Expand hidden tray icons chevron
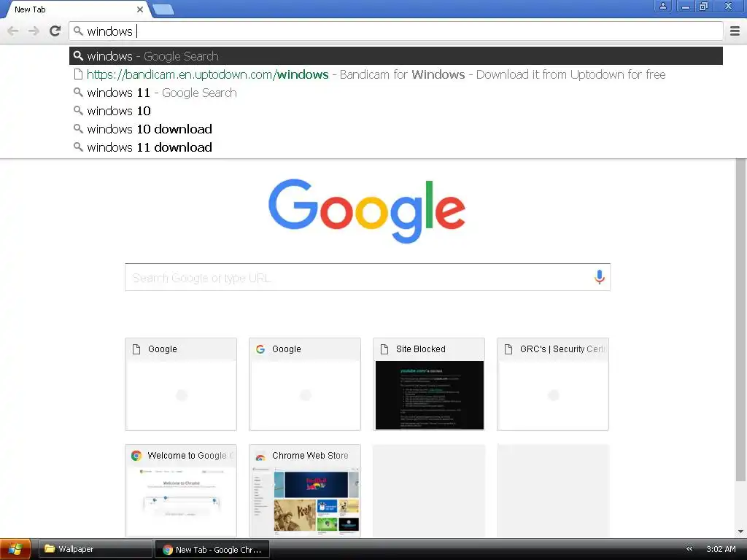This screenshot has height=560, width=747. point(689,549)
